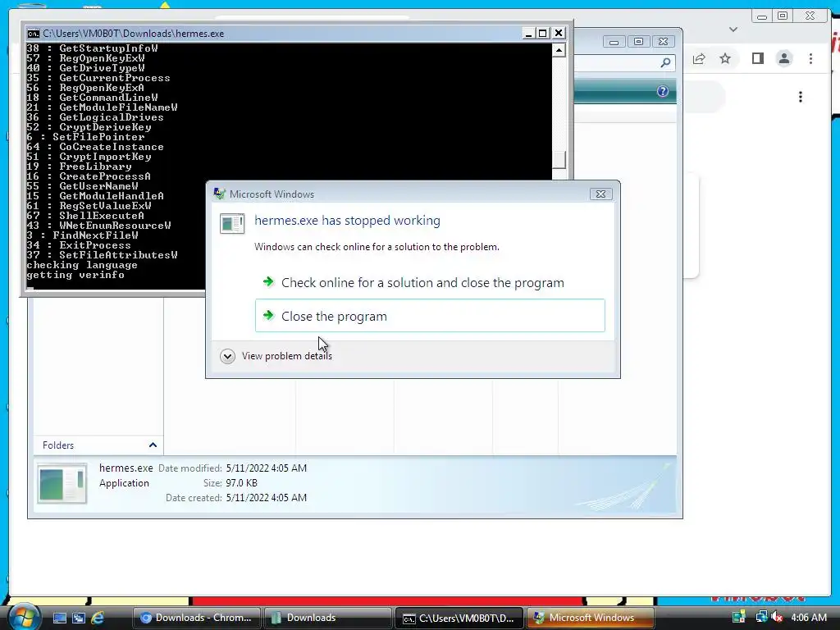Click the hermes.exe application icon in the crash dialog
This screenshot has height=630, width=840.
click(232, 223)
